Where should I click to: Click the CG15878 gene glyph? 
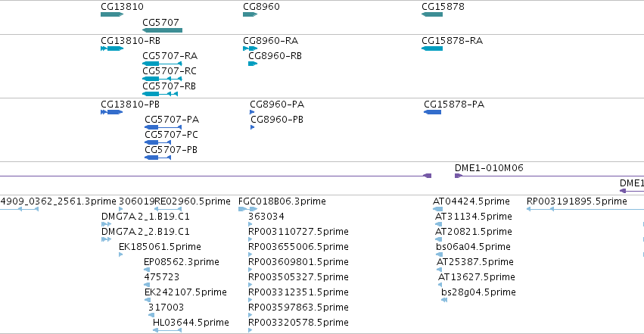432,14
